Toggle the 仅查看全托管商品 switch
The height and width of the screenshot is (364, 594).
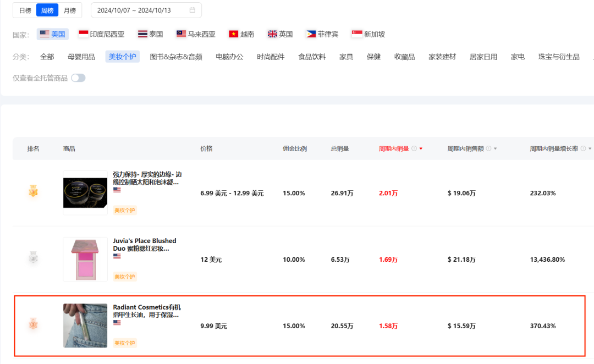tap(78, 78)
